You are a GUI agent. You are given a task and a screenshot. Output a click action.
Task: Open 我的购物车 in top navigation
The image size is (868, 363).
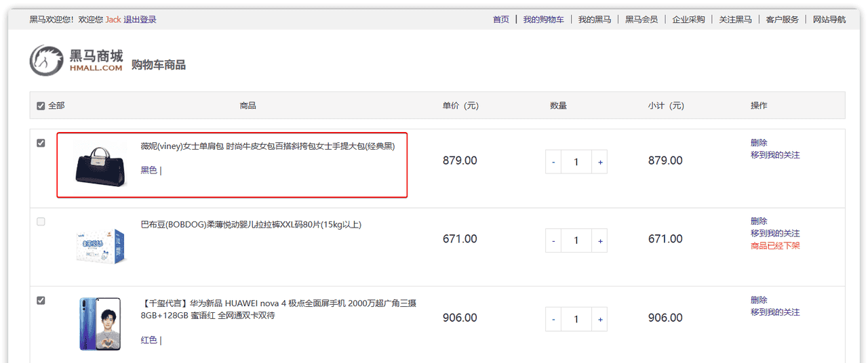point(543,20)
